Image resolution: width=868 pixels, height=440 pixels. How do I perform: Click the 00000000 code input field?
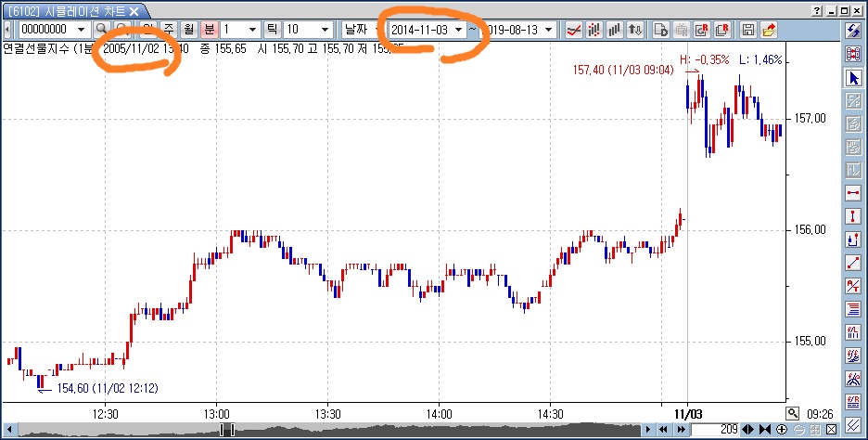pos(45,29)
